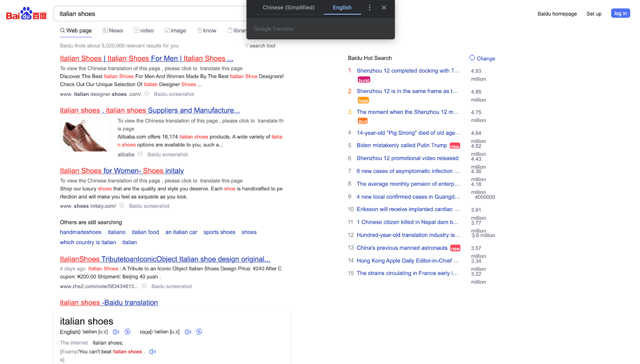Open hot search '4 new local confirmed cases'
The height and width of the screenshot is (364, 640).
(408, 197)
